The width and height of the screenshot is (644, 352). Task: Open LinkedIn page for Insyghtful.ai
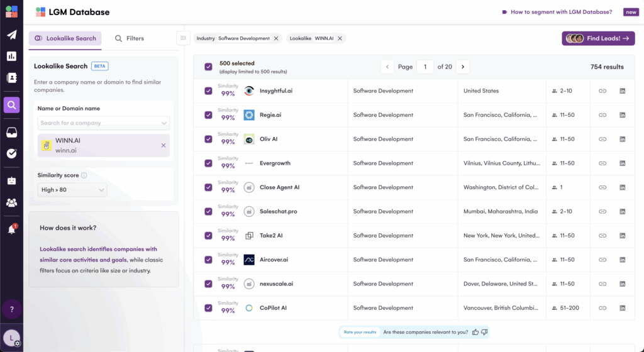[622, 91]
